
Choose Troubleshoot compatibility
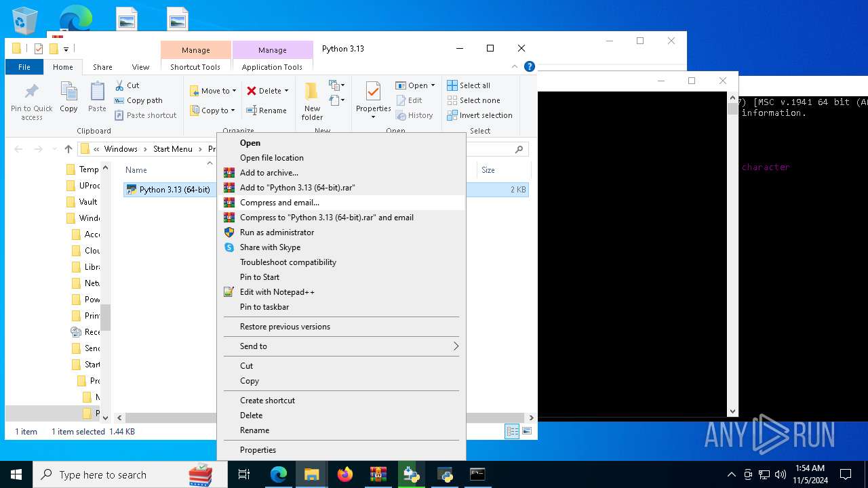[x=341, y=262]
